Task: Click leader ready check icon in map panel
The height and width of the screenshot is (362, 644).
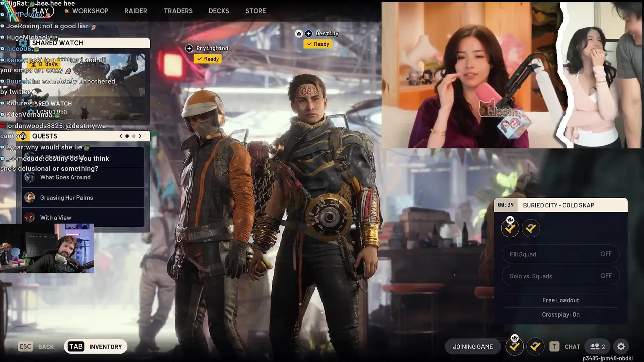Action: click(x=510, y=228)
